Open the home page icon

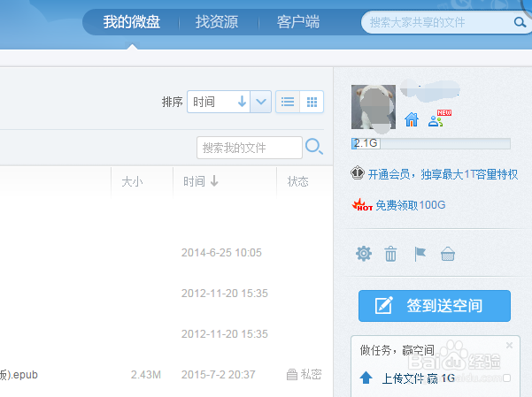[x=412, y=119]
